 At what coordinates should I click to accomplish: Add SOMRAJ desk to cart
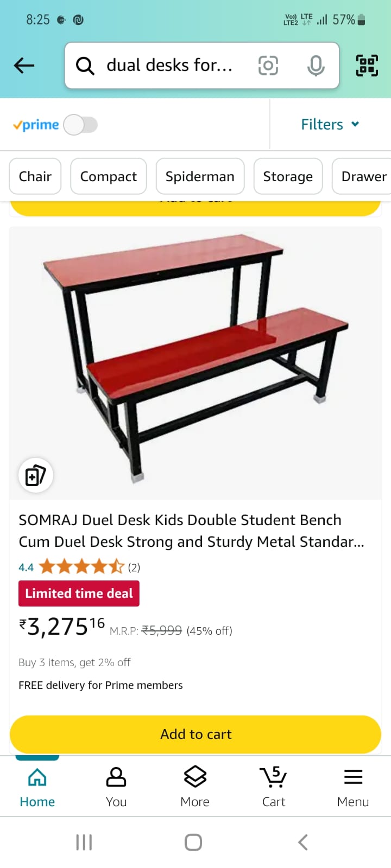click(x=195, y=734)
